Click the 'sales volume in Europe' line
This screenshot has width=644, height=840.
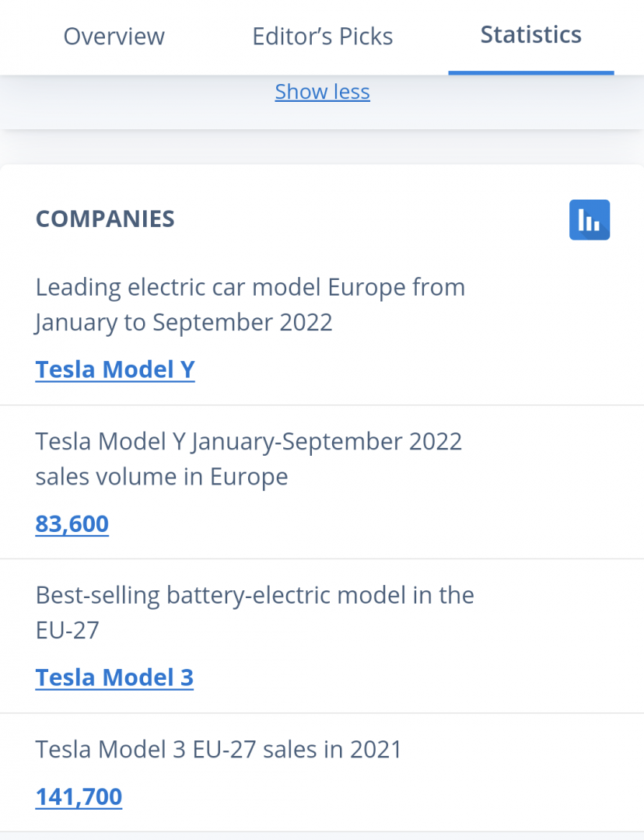click(161, 476)
